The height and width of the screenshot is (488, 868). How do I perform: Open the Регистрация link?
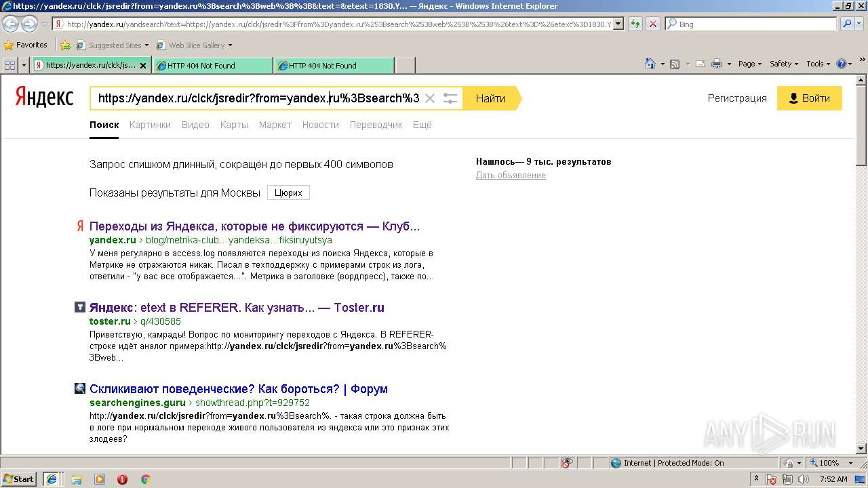pyautogui.click(x=737, y=98)
